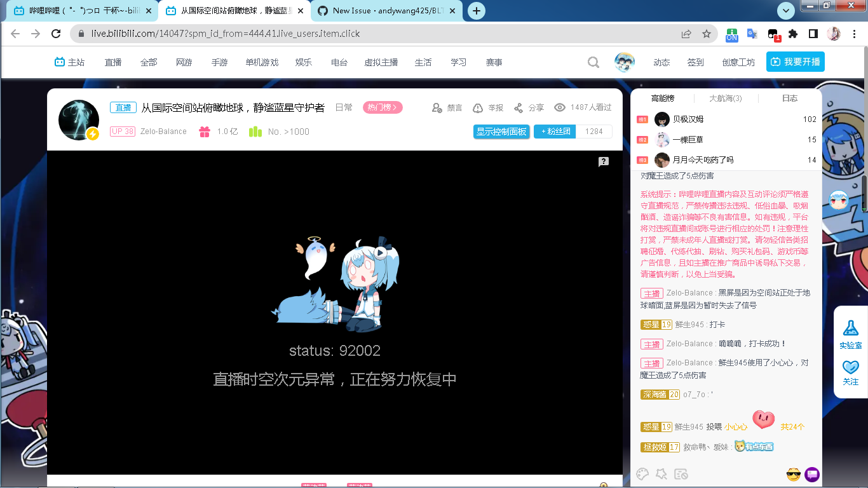
Task: Open the 热门榜 hot ranking dropdown
Action: pyautogui.click(x=381, y=107)
